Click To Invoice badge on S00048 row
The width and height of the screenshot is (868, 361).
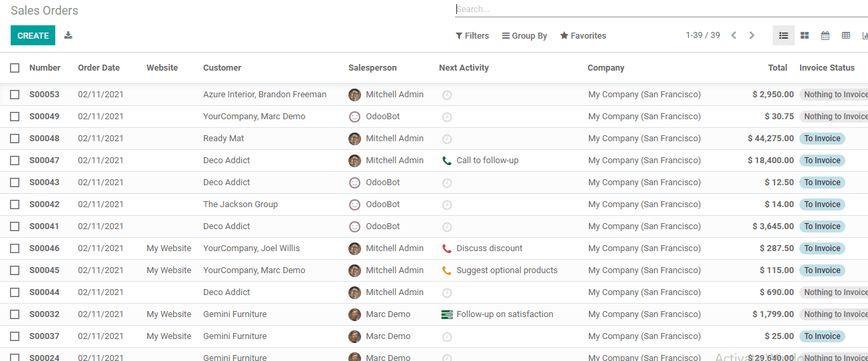822,139
